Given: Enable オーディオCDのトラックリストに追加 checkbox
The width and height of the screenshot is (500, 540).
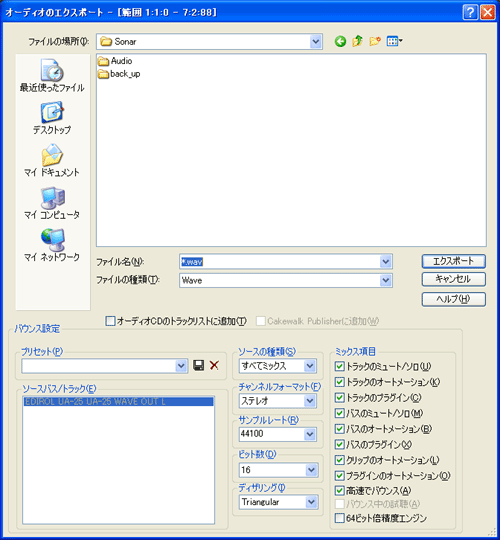Looking at the screenshot, I should pyautogui.click(x=110, y=321).
